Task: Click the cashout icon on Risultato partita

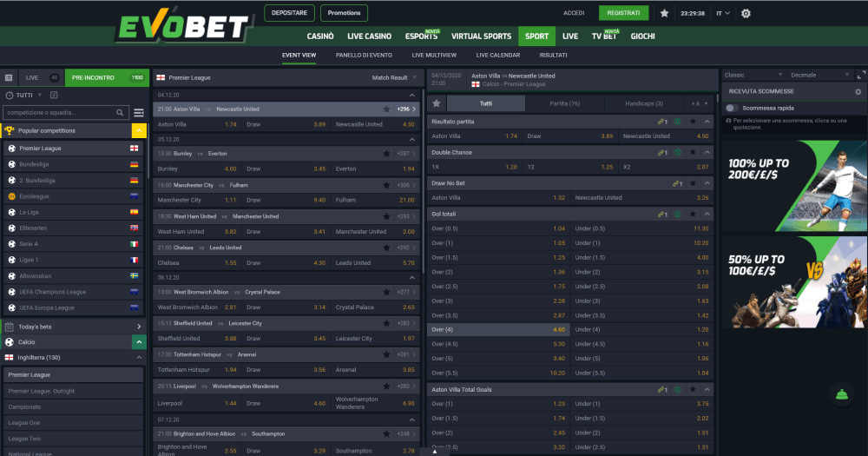Action: click(x=678, y=122)
